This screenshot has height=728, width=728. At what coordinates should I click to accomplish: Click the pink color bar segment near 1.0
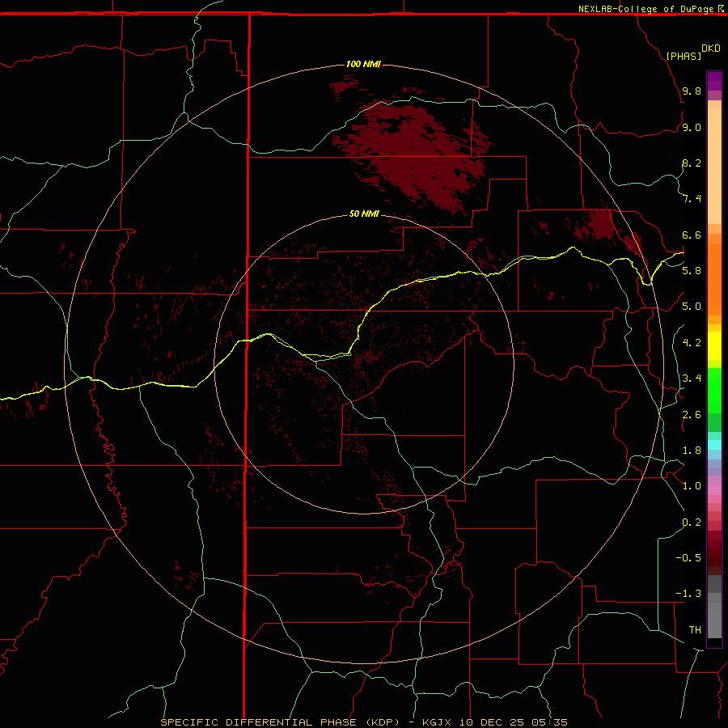click(714, 490)
